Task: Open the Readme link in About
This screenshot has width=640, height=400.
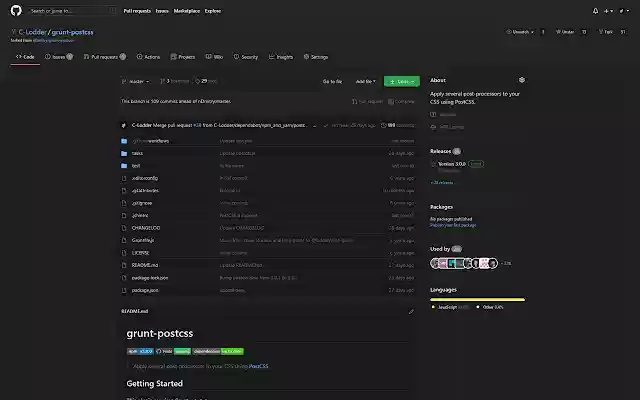Action: coord(443,115)
